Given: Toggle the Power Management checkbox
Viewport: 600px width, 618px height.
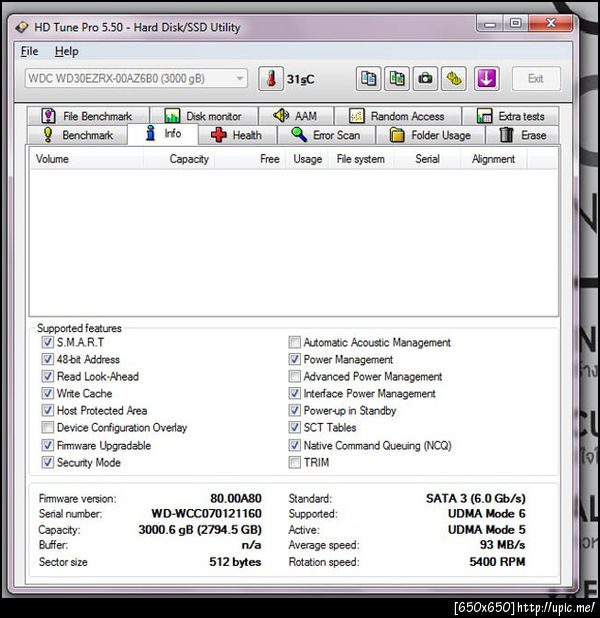Looking at the screenshot, I should (294, 359).
